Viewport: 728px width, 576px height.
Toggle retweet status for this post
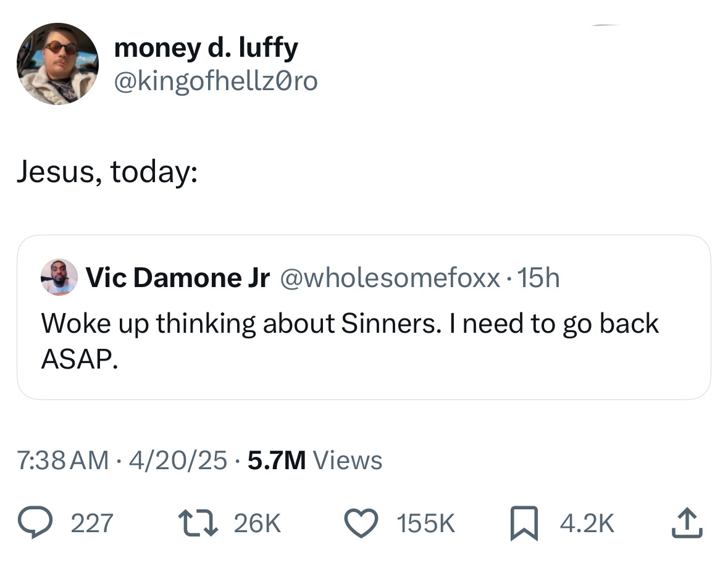[x=199, y=522]
